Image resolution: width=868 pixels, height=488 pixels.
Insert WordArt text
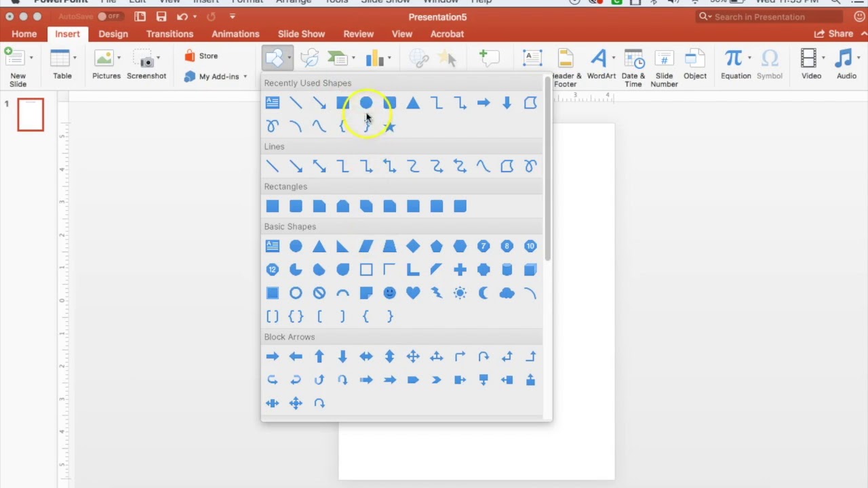(x=601, y=65)
